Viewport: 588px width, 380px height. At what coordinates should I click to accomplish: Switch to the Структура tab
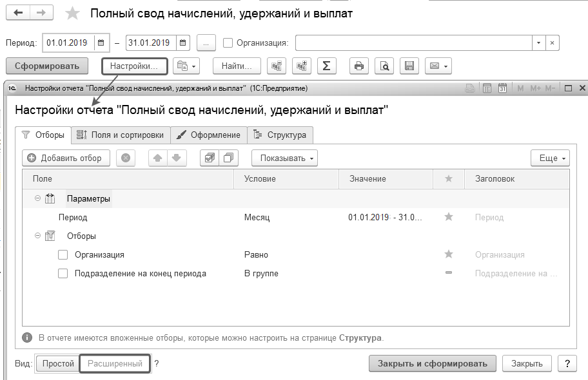pos(280,135)
